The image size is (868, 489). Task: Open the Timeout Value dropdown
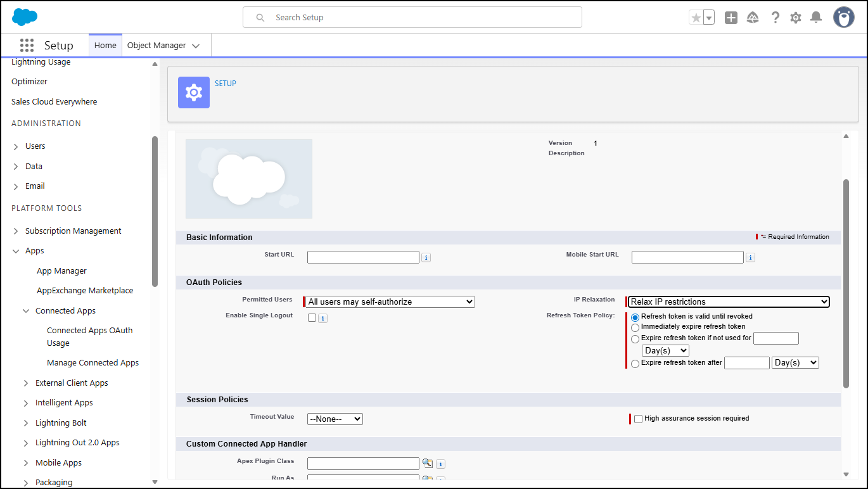click(x=335, y=419)
